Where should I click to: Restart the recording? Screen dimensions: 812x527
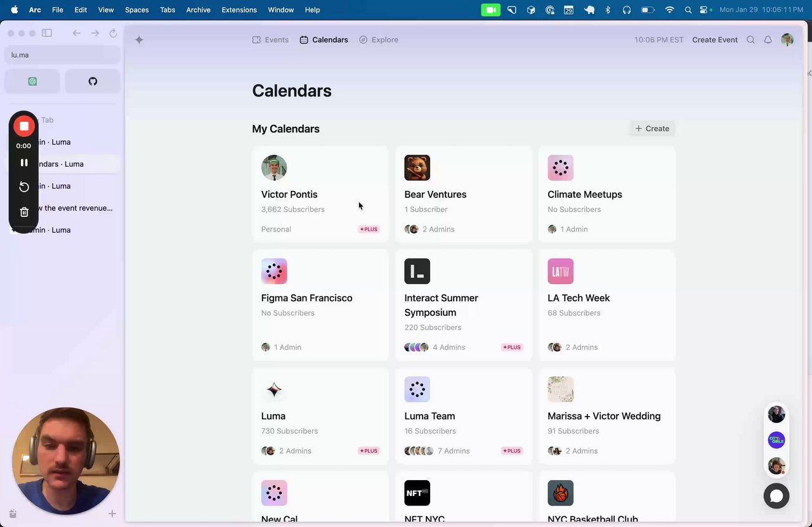tap(24, 186)
